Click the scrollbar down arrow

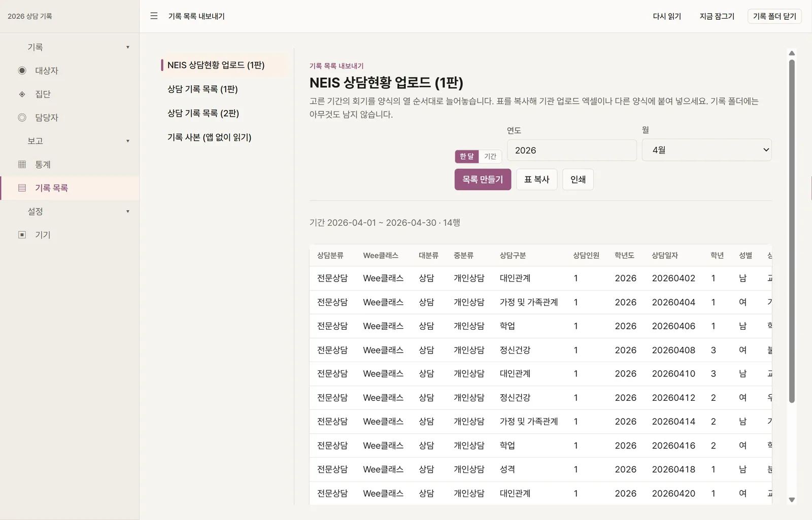(x=792, y=500)
